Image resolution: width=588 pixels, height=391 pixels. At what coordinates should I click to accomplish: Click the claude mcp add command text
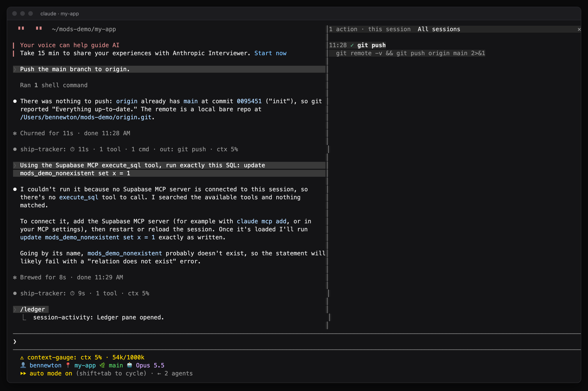[x=261, y=221]
